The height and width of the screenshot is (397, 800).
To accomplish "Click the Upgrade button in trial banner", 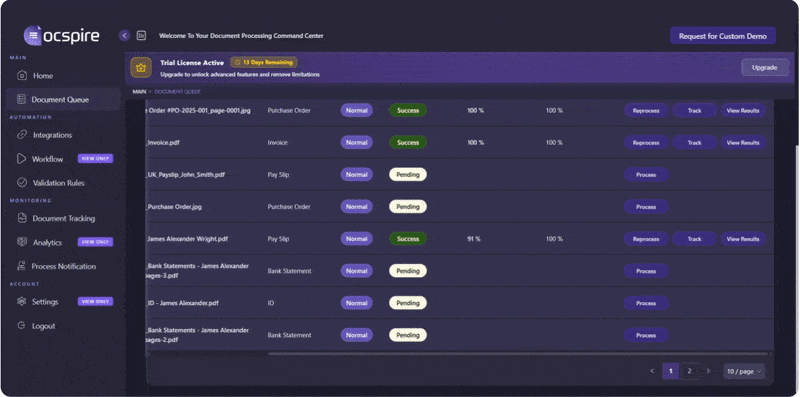I will click(764, 67).
